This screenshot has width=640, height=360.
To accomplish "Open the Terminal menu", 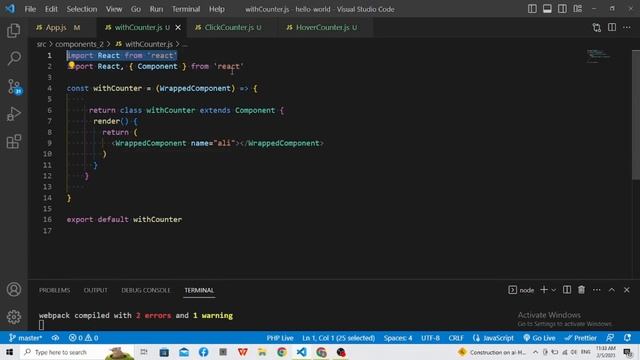I will (186, 9).
